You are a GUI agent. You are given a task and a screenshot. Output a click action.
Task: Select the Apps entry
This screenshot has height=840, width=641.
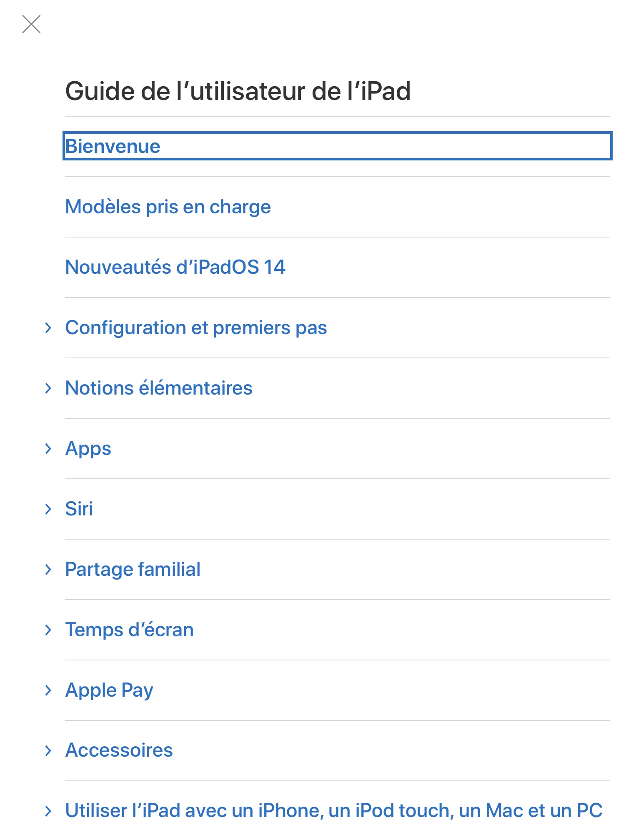pyautogui.click(x=88, y=449)
